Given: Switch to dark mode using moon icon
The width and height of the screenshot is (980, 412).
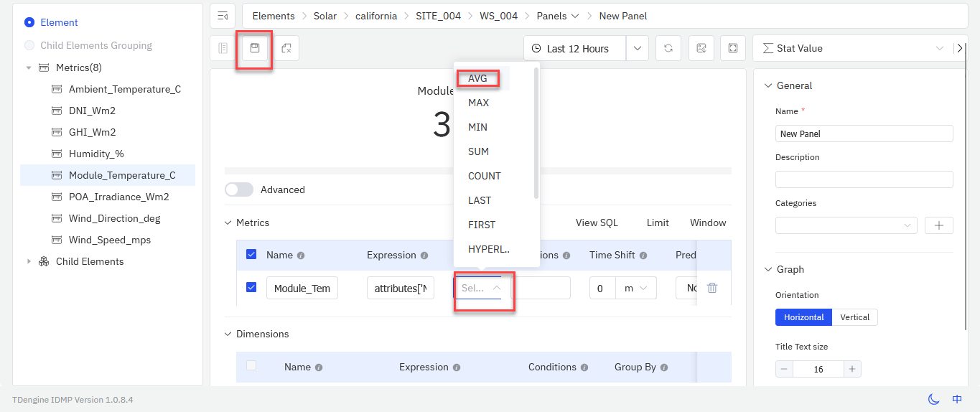Looking at the screenshot, I should [933, 399].
